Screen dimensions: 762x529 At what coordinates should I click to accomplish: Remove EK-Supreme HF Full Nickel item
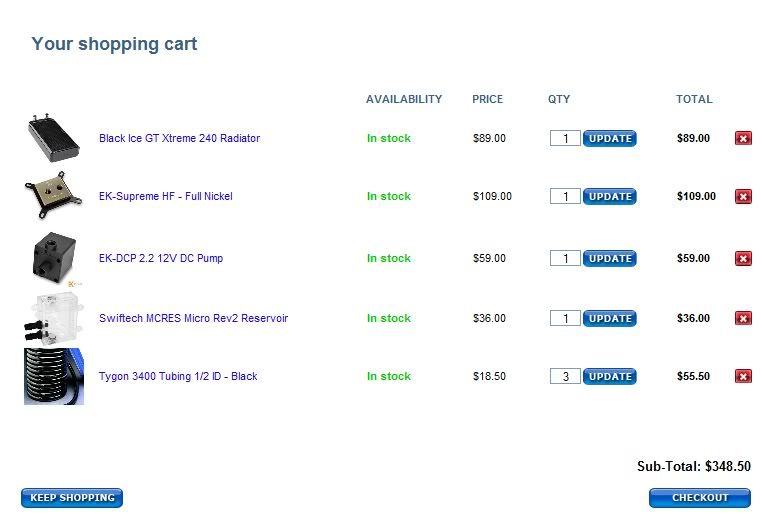coord(743,197)
